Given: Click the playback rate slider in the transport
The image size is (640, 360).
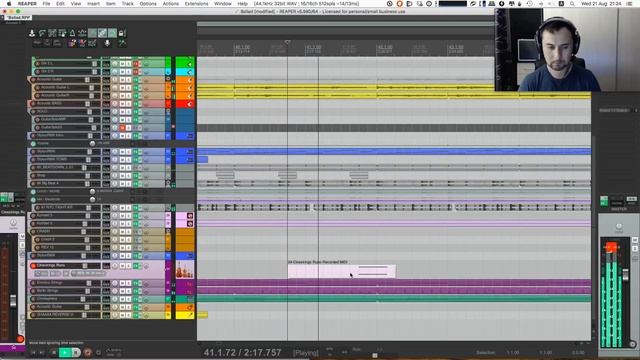Looking at the screenshot, I should [374, 355].
